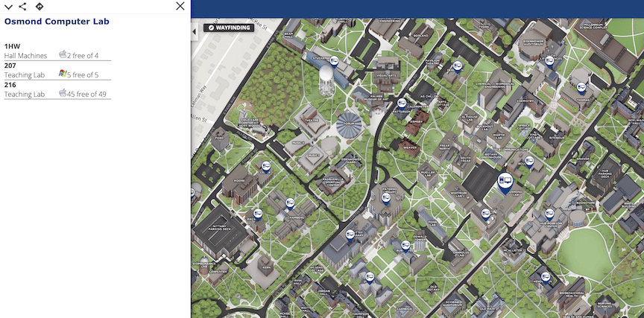Get directions to Osmond Computer Lab via diamond icon
This screenshot has height=318, width=644.
coord(39,6)
